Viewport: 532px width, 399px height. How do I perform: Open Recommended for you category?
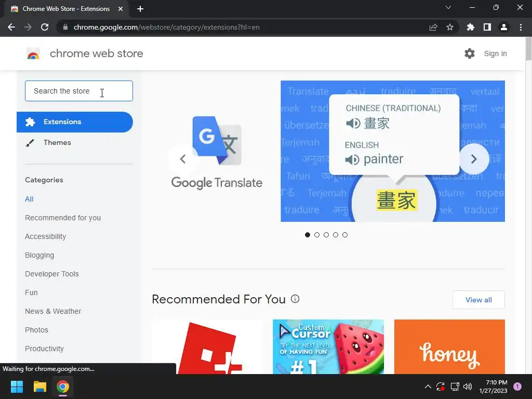click(63, 218)
